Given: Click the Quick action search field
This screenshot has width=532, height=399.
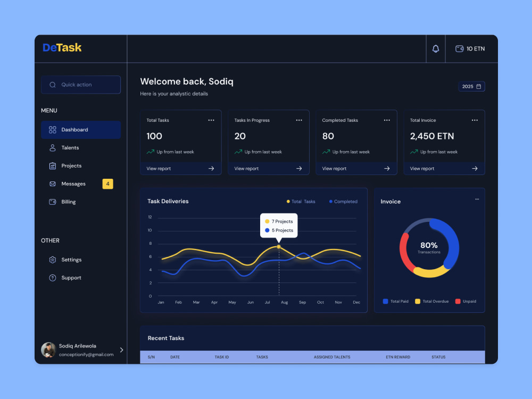Looking at the screenshot, I should [81, 85].
